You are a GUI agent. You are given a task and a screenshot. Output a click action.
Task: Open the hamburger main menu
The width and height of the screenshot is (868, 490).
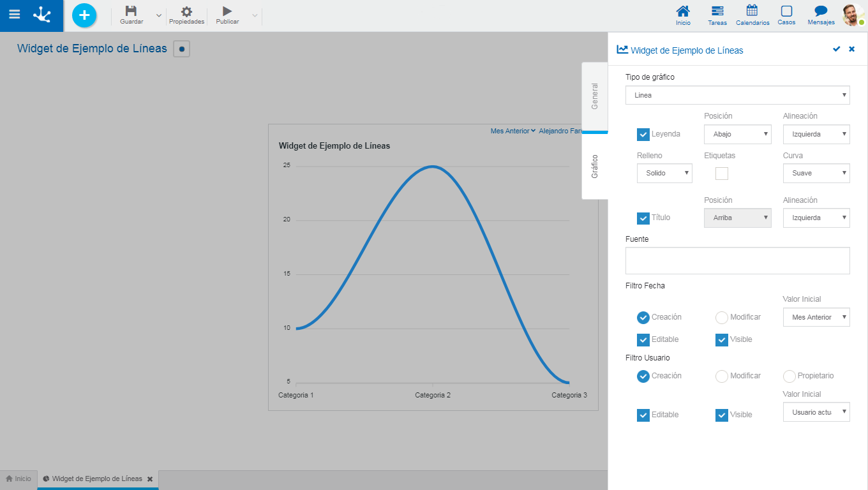pyautogui.click(x=14, y=15)
